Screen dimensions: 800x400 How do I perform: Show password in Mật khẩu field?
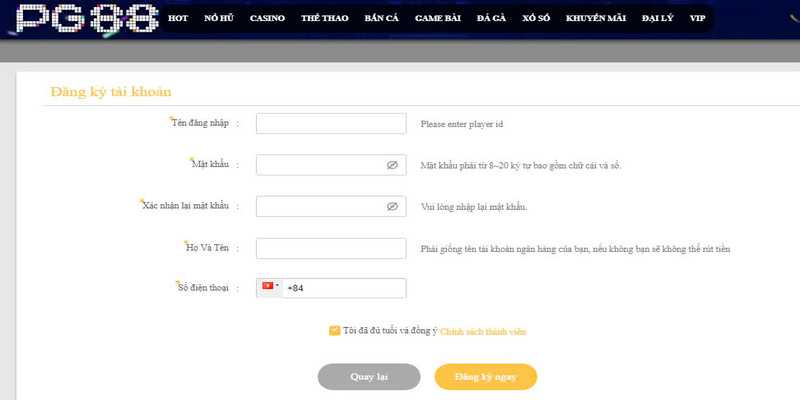[x=392, y=165]
